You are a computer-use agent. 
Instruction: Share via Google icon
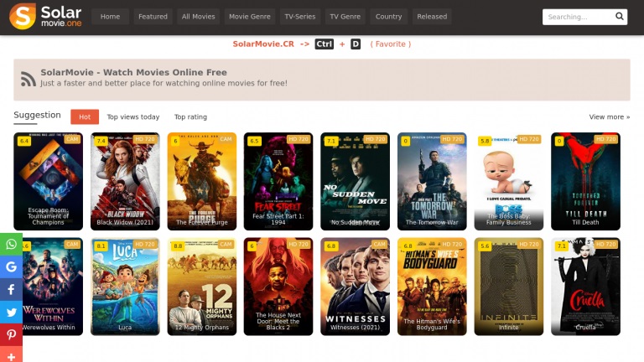pos(11,266)
